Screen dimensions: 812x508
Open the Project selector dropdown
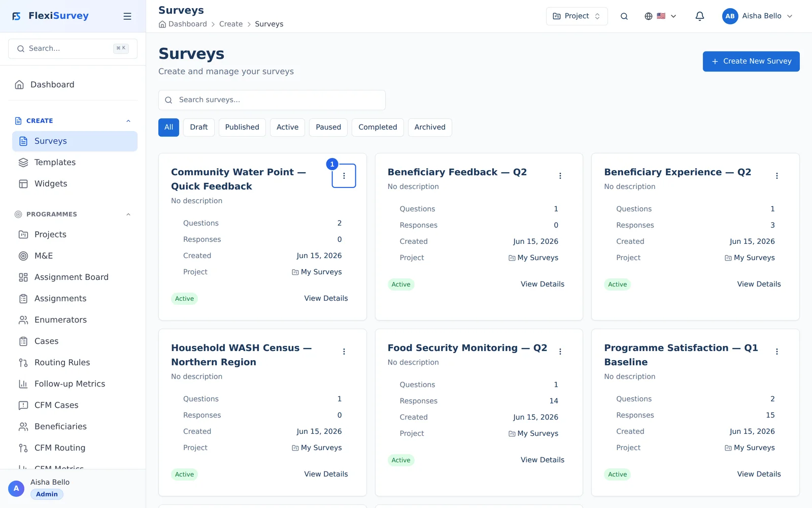click(x=577, y=16)
